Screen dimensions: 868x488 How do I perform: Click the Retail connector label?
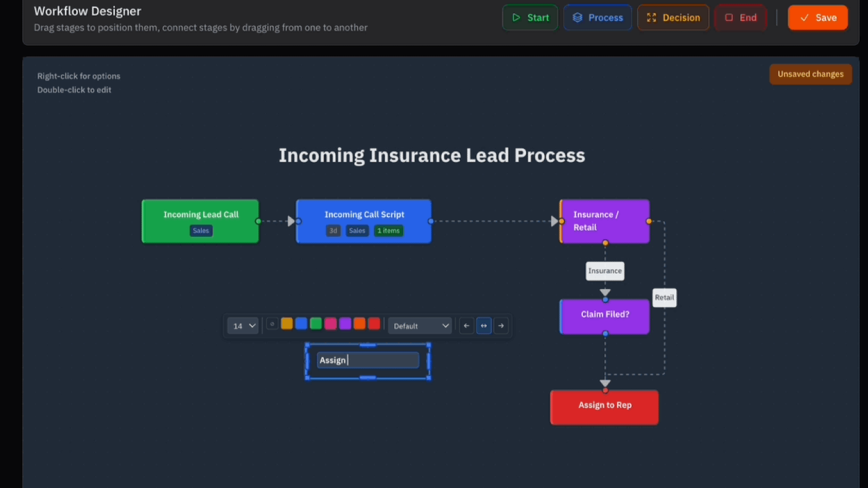click(x=664, y=297)
